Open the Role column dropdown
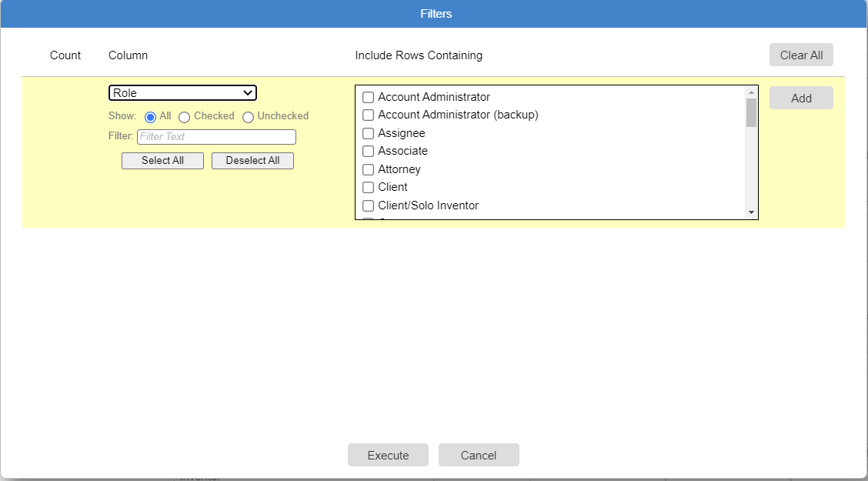Viewport: 868px width, 481px height. 182,93
